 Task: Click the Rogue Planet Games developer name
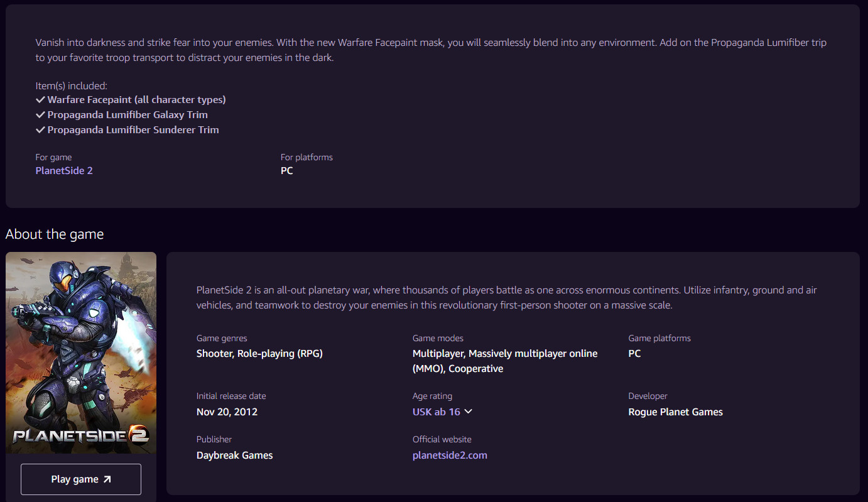pyautogui.click(x=675, y=412)
